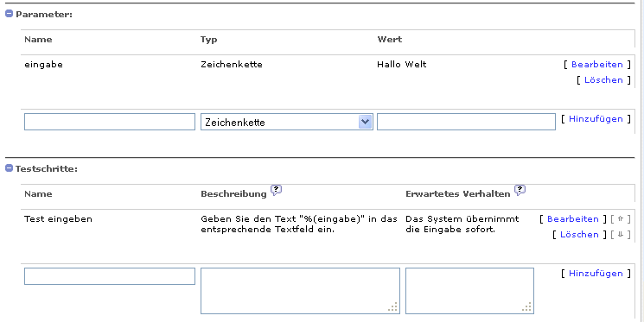
Task: Move 'Test eingeben' step up arrow
Action: [x=621, y=219]
